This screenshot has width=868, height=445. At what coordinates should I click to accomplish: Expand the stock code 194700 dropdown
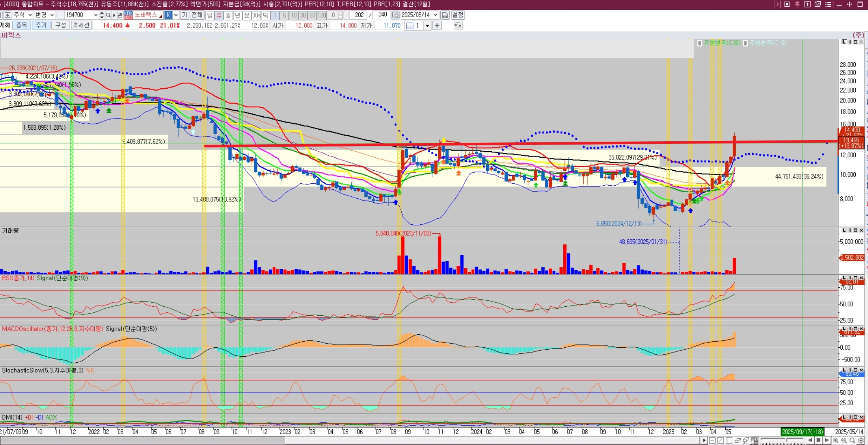95,15
